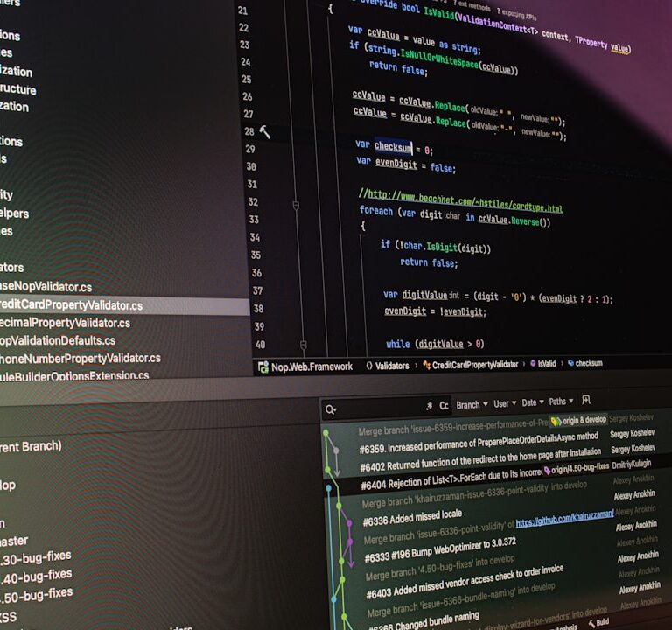Toggle Match Case (Cc) in Git log search

tap(444, 405)
